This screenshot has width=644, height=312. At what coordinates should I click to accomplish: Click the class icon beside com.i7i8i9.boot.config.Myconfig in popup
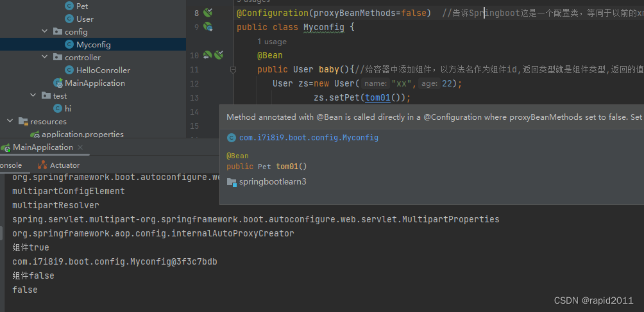[232, 138]
